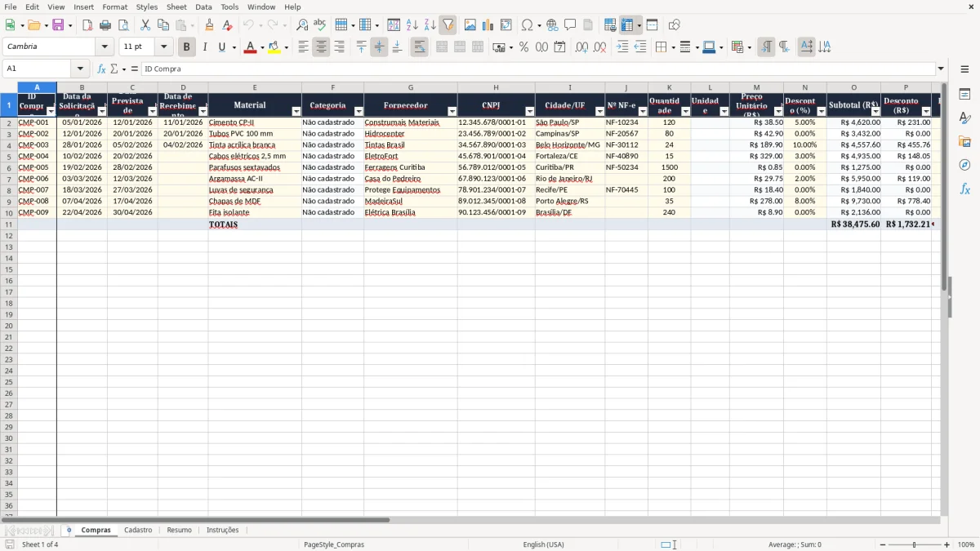The image size is (980, 551).
Task: Click the Print icon
Action: click(105, 25)
